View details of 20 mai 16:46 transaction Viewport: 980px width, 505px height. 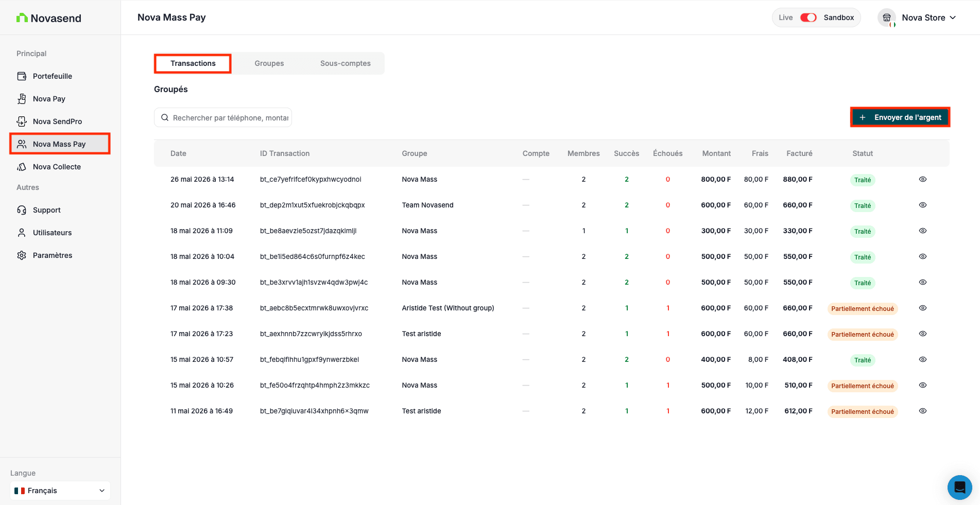pyautogui.click(x=923, y=205)
